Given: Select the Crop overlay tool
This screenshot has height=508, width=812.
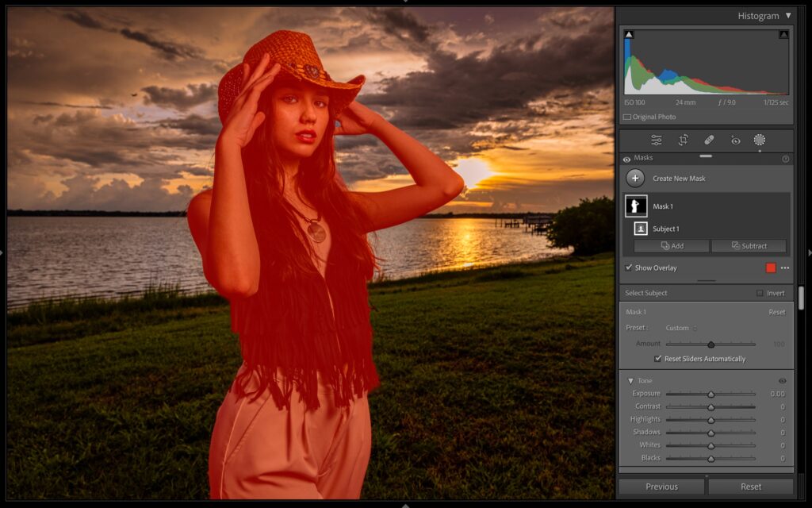Looking at the screenshot, I should coord(683,140).
